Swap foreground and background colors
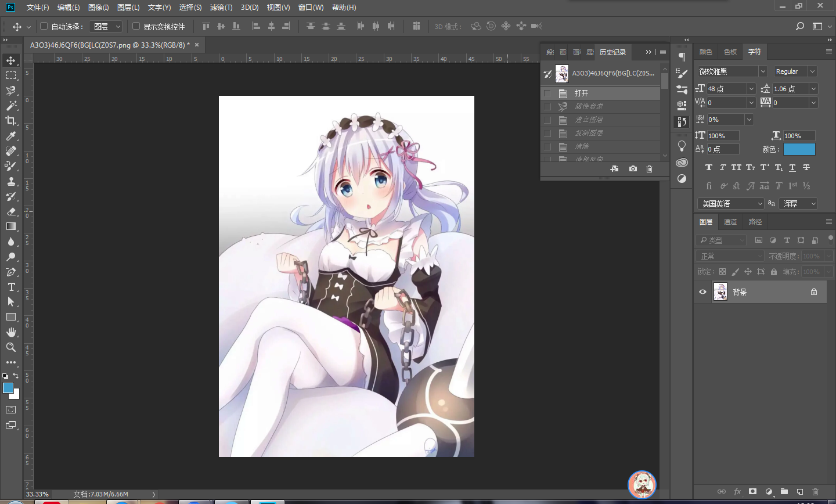The height and width of the screenshot is (504, 836). 16,376
